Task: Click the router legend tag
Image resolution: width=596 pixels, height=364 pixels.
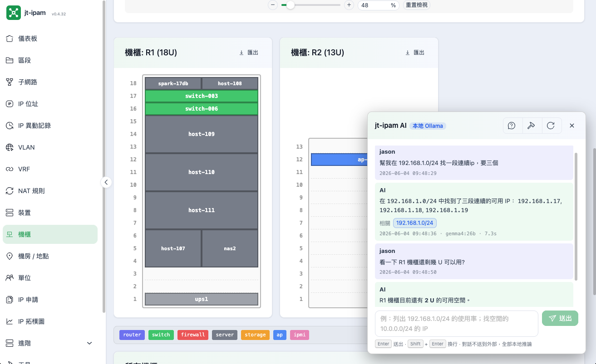Action: point(132,335)
